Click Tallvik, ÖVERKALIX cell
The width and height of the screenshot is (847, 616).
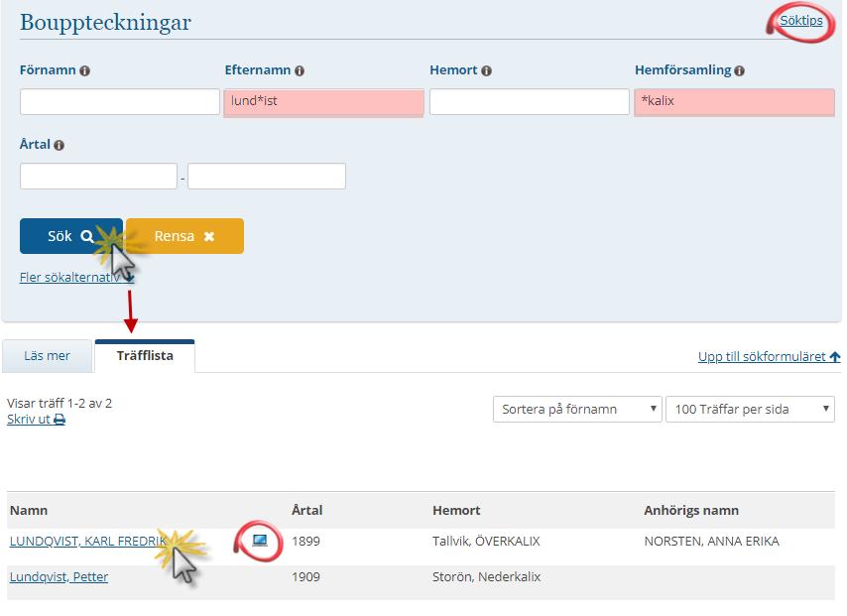[486, 541]
